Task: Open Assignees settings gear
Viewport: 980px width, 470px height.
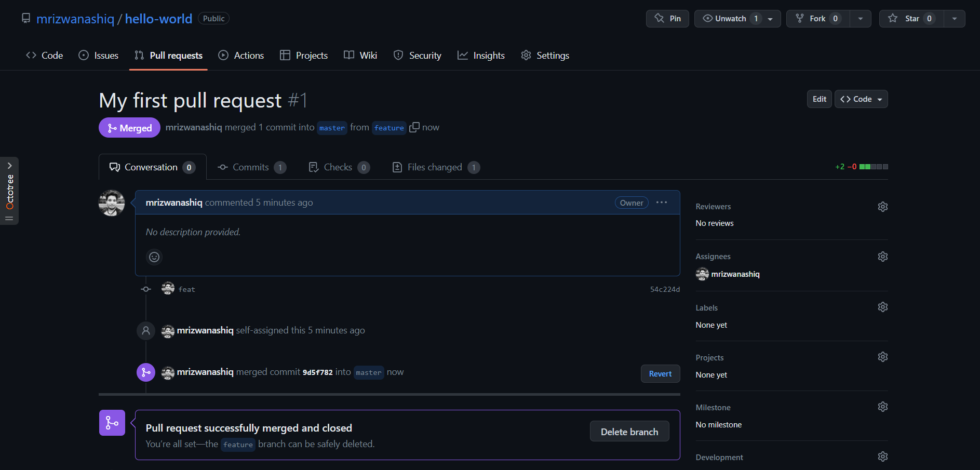Action: (x=882, y=257)
